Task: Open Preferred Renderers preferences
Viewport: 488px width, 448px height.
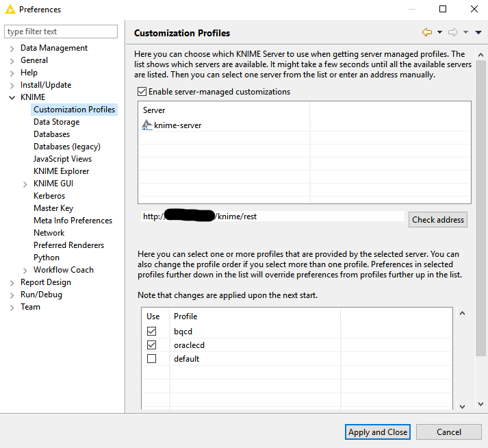Action: (x=68, y=245)
